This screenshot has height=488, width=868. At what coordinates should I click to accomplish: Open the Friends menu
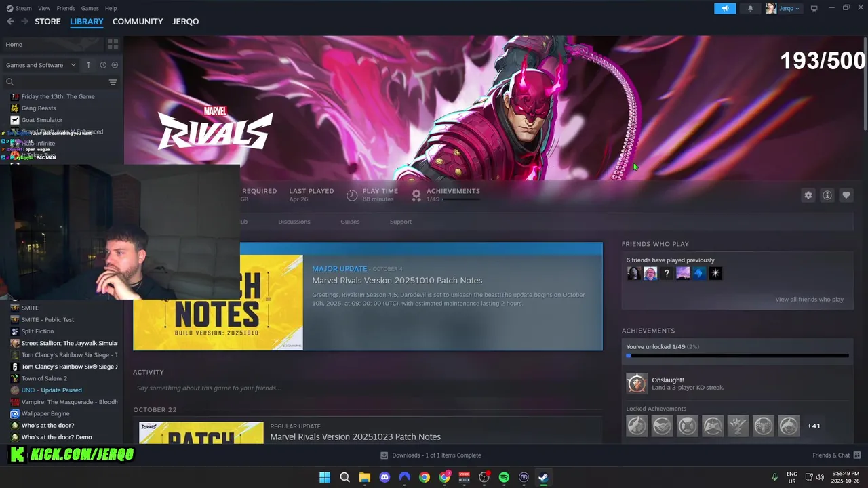pyautogui.click(x=66, y=8)
